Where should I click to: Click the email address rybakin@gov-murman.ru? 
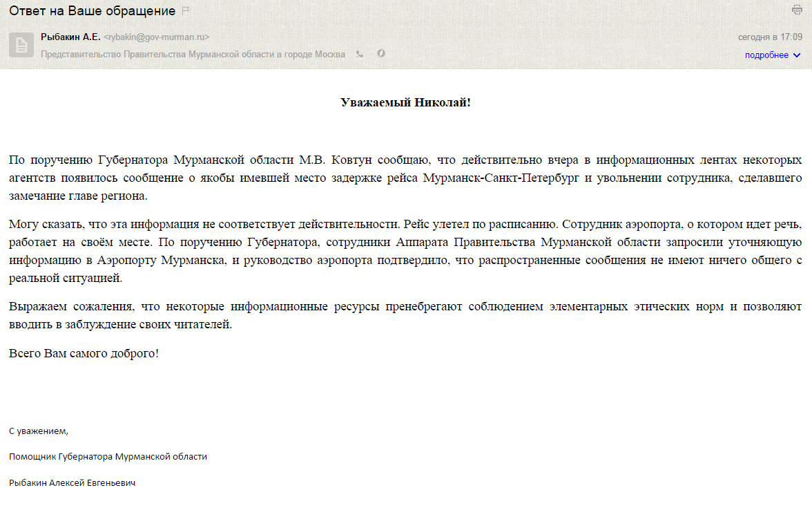click(x=156, y=37)
